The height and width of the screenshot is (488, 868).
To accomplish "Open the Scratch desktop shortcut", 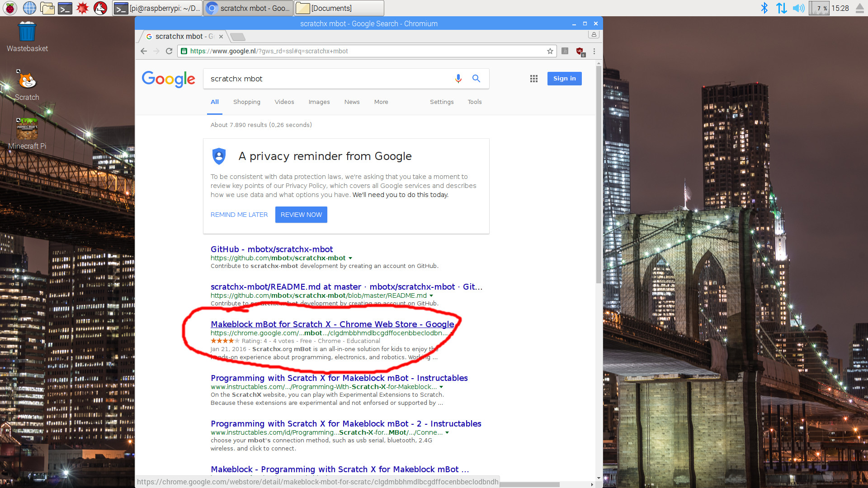I will pyautogui.click(x=27, y=86).
